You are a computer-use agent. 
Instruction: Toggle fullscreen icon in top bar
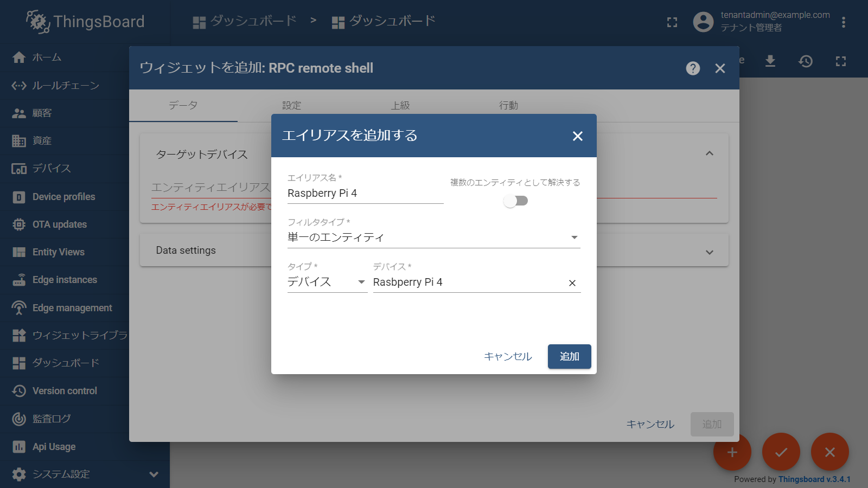tap(672, 22)
